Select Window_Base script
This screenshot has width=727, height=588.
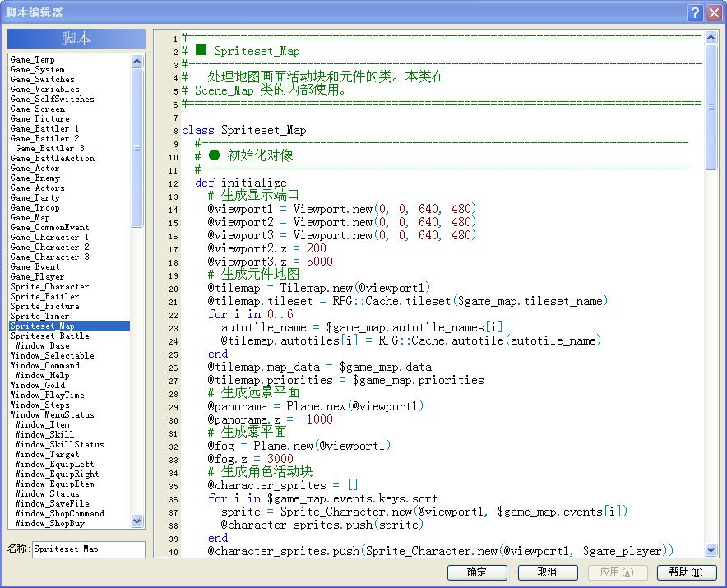[42, 345]
